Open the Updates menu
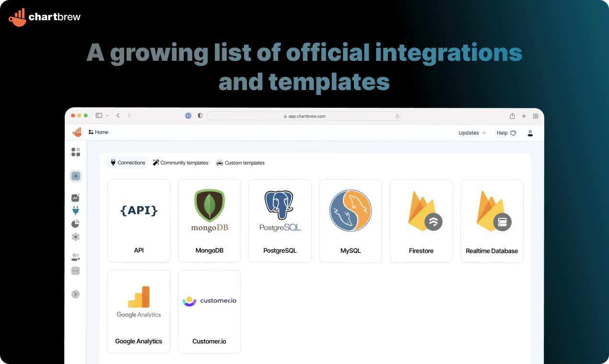609x364 pixels. (472, 133)
